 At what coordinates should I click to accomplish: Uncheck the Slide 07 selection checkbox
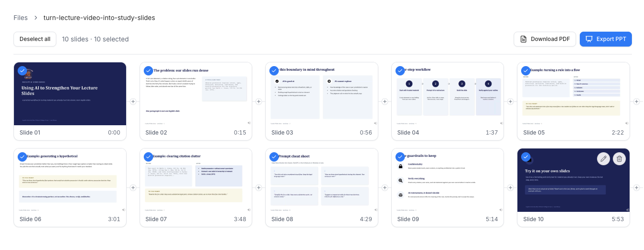pyautogui.click(x=148, y=156)
